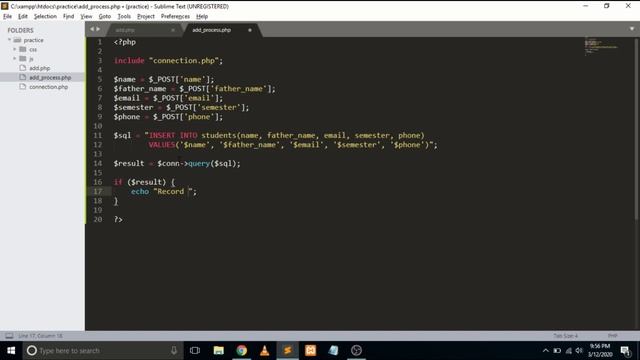This screenshot has width=640, height=360.
Task: Open the Windows Start menu
Action: pos(11,351)
